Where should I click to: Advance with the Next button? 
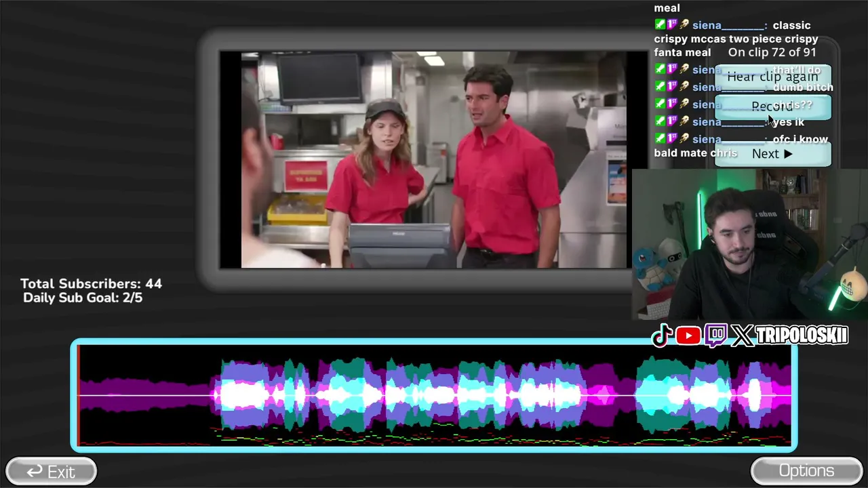(x=773, y=154)
